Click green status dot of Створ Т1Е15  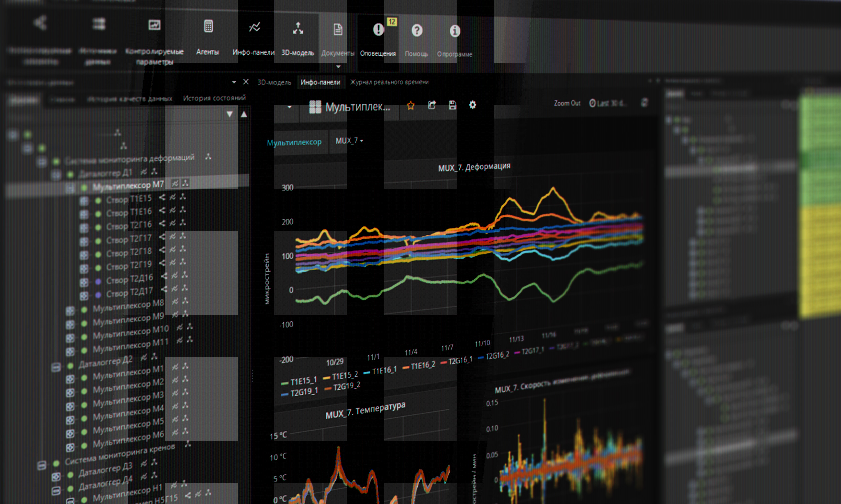click(98, 200)
